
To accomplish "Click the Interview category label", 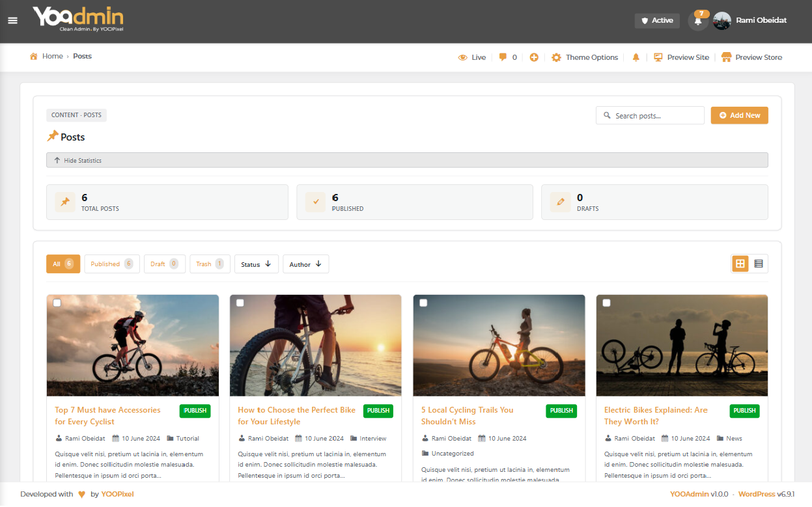I will pos(373,439).
